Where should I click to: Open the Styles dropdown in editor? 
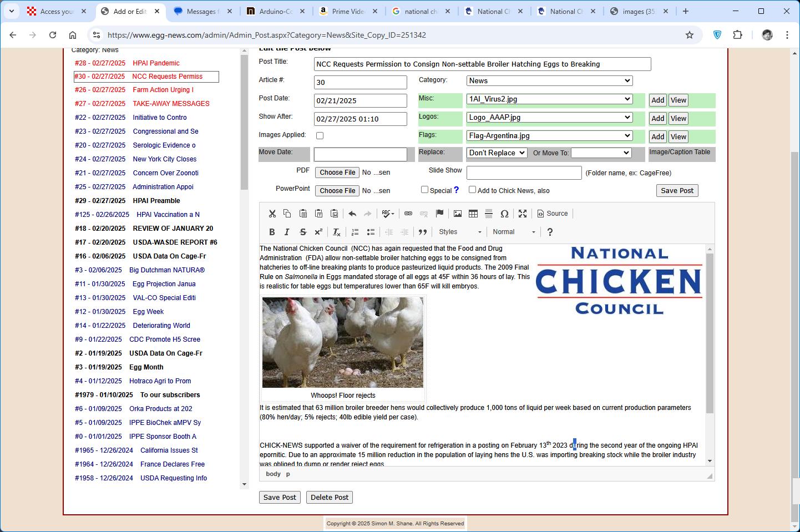pyautogui.click(x=460, y=232)
